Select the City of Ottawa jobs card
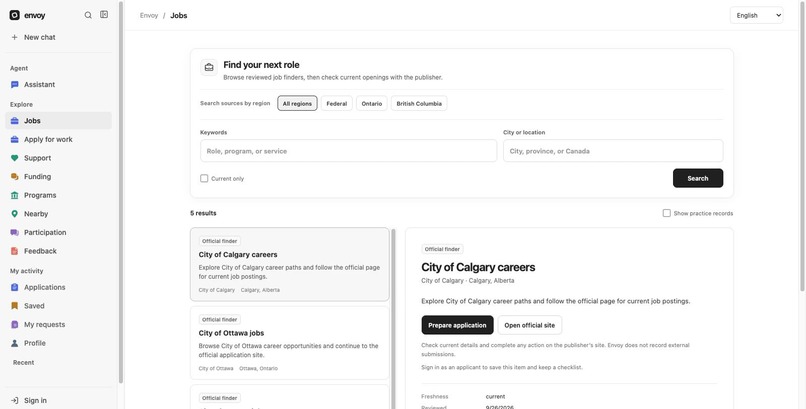The height and width of the screenshot is (409, 806). [x=289, y=343]
